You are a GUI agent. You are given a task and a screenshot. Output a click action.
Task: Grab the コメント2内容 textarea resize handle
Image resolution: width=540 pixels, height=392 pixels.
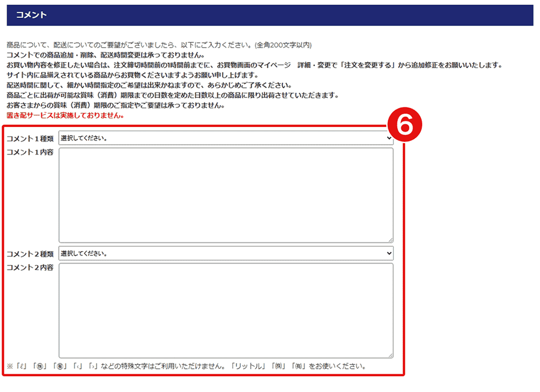390,355
